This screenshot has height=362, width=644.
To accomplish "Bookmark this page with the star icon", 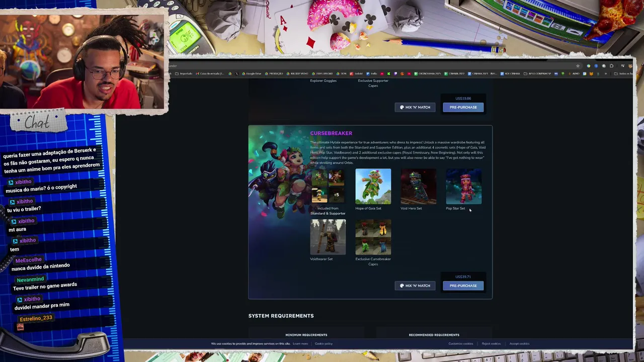I will (x=578, y=66).
